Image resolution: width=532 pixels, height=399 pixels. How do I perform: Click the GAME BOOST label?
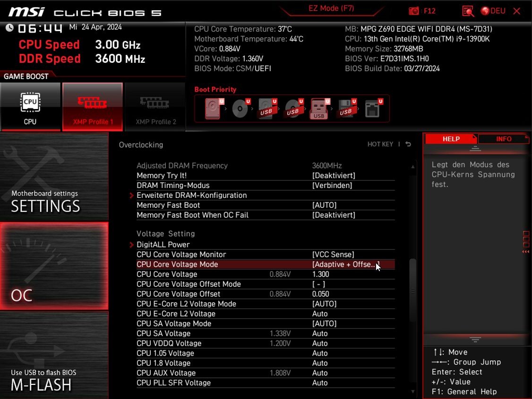coord(26,76)
